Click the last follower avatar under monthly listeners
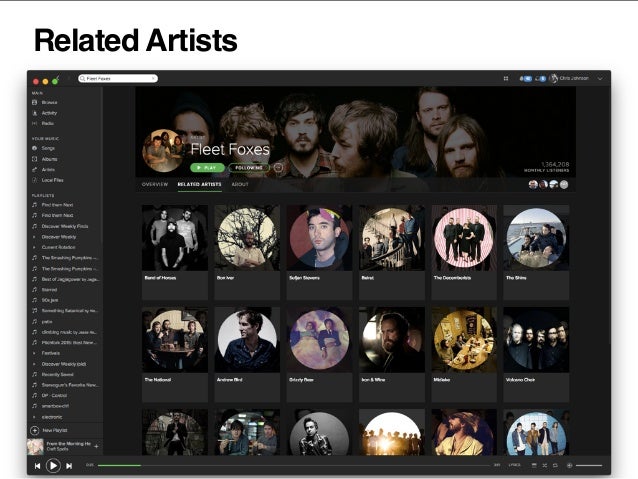The width and height of the screenshot is (638, 479). 564,185
